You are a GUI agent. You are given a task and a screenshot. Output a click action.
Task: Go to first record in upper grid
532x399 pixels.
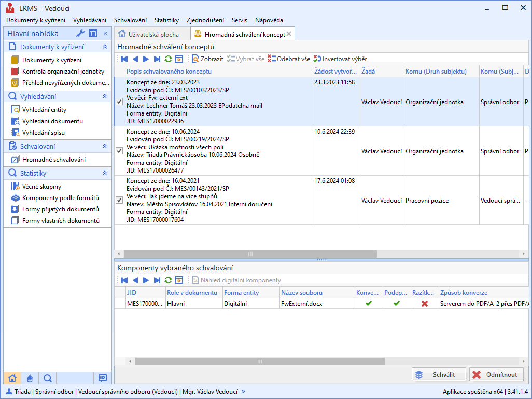tap(124, 59)
